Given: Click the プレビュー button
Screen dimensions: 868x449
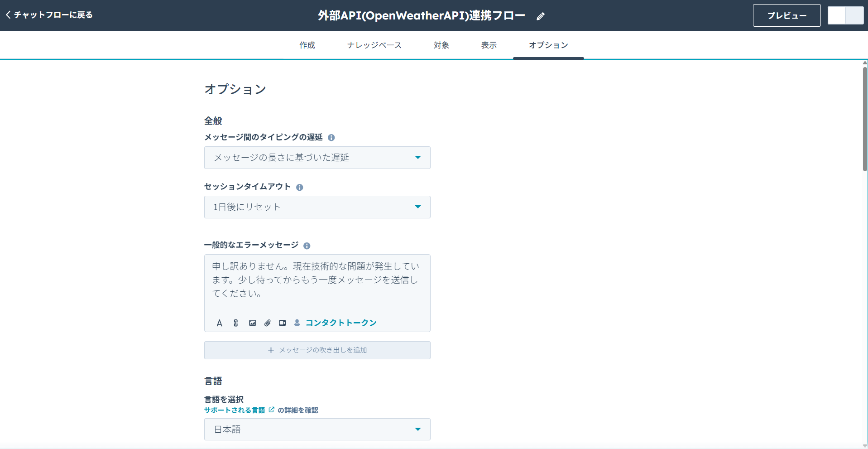Looking at the screenshot, I should [x=786, y=15].
